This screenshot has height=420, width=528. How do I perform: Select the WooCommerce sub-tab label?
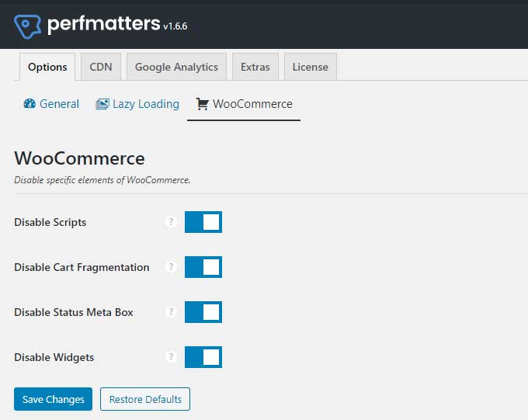252,104
